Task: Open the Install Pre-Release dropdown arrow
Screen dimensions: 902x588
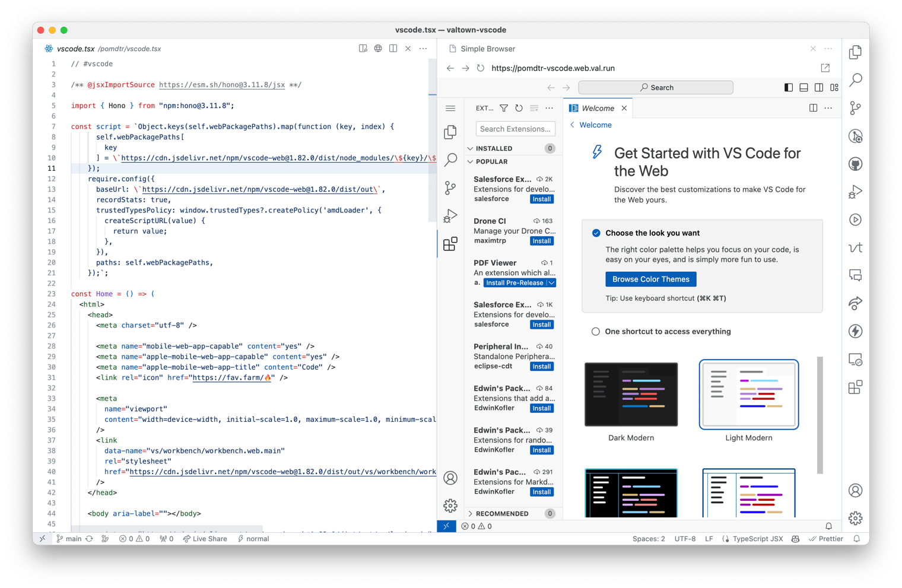Action: [551, 283]
